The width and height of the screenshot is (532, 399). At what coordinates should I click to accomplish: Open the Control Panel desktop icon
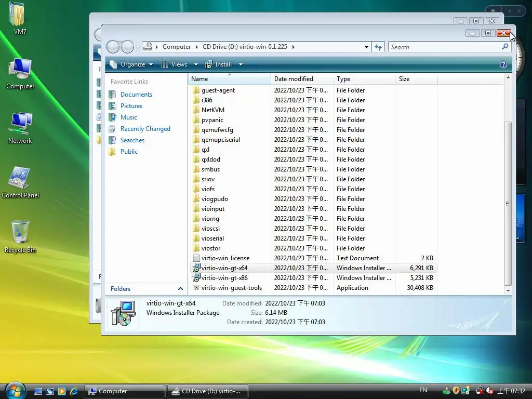coord(19,178)
